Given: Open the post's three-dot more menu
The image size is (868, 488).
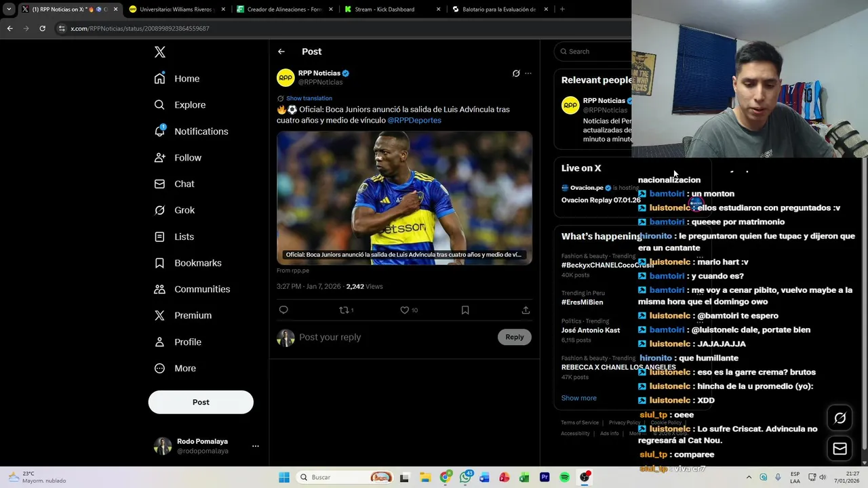Looking at the screenshot, I should pos(528,73).
